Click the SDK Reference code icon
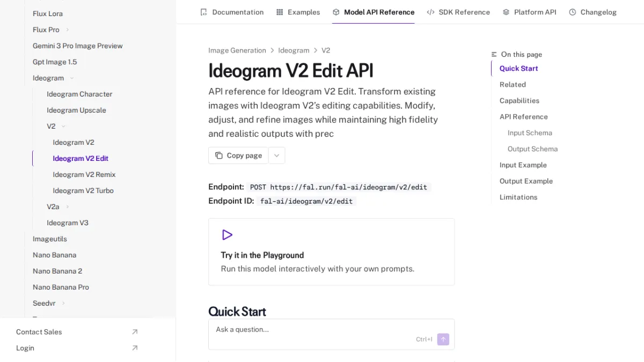The image size is (644, 362). (430, 12)
